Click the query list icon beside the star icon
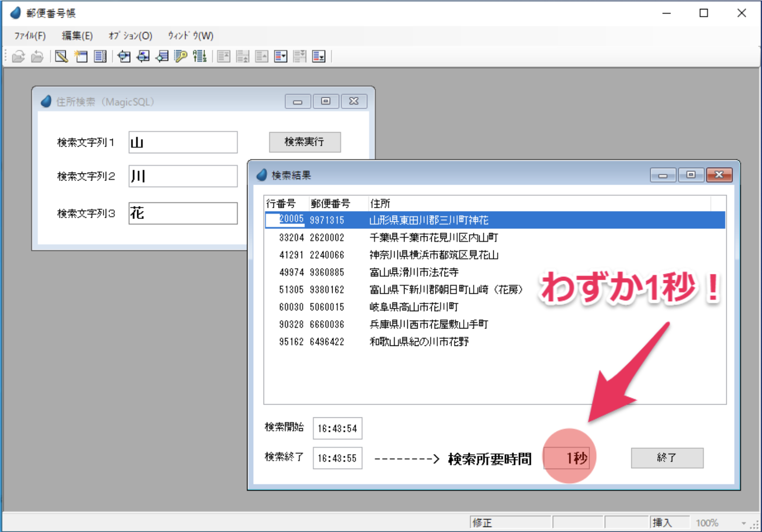Viewport: 762px width, 532px height. tap(100, 57)
